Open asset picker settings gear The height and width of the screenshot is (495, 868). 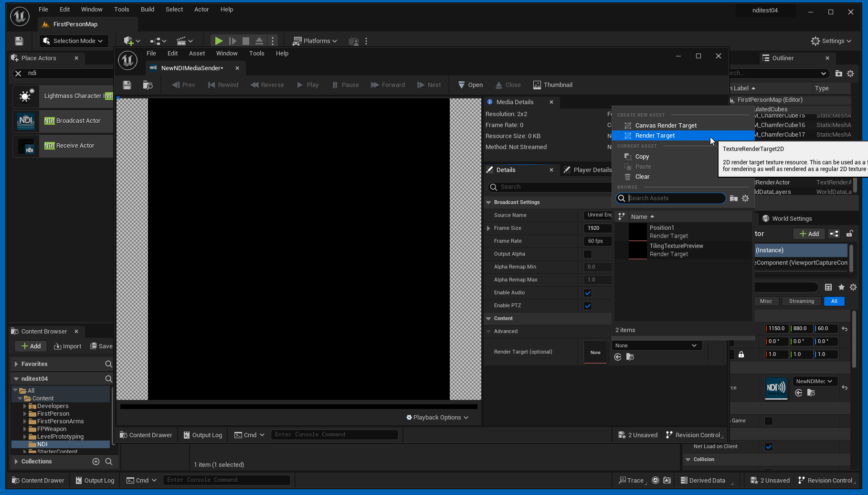745,198
